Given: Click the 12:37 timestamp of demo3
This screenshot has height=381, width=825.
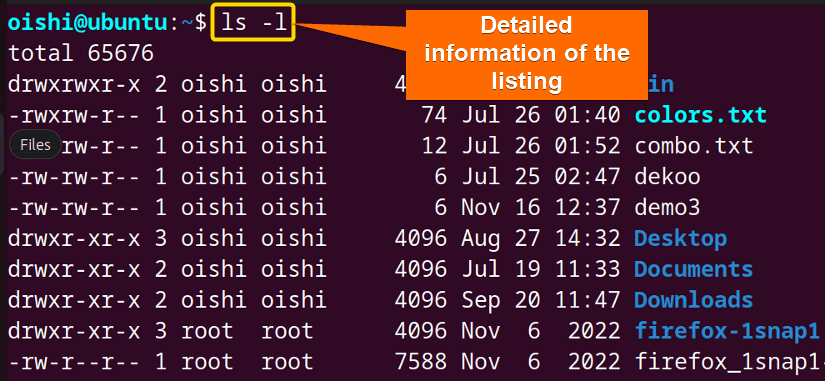Looking at the screenshot, I should (x=587, y=208).
